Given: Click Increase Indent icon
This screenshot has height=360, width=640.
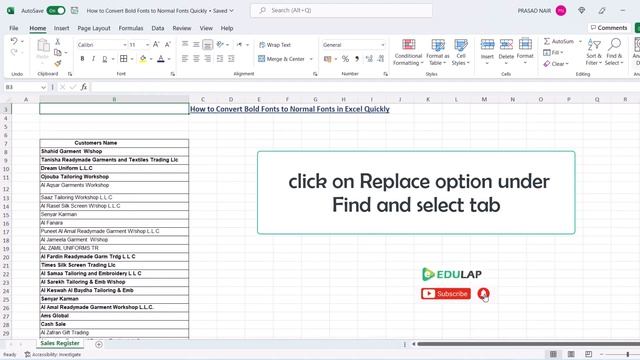Looking at the screenshot, I should [x=231, y=59].
